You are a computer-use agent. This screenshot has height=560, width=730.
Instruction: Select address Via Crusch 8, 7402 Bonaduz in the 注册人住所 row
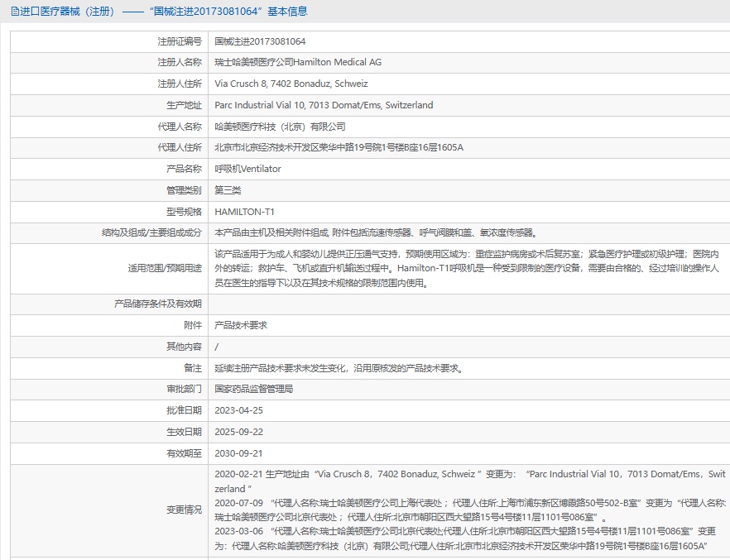(291, 84)
